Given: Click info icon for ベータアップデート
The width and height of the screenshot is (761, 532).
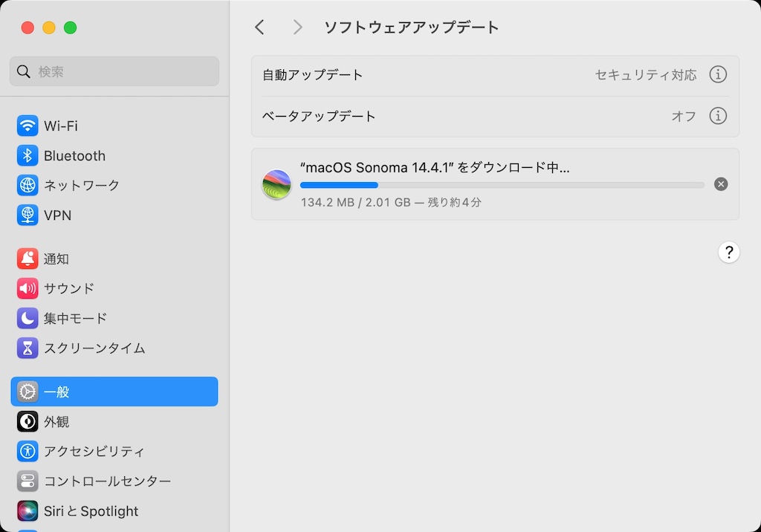Looking at the screenshot, I should tap(718, 116).
